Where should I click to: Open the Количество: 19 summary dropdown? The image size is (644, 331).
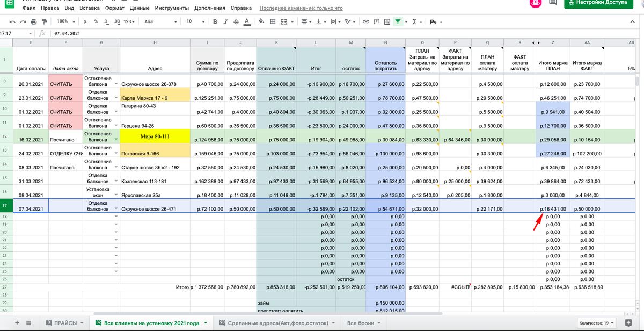click(x=597, y=323)
